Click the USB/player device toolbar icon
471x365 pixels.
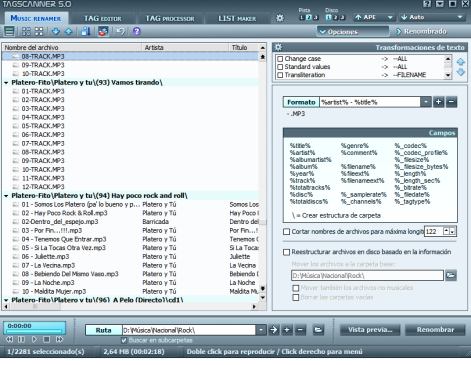pyautogui.click(x=86, y=32)
